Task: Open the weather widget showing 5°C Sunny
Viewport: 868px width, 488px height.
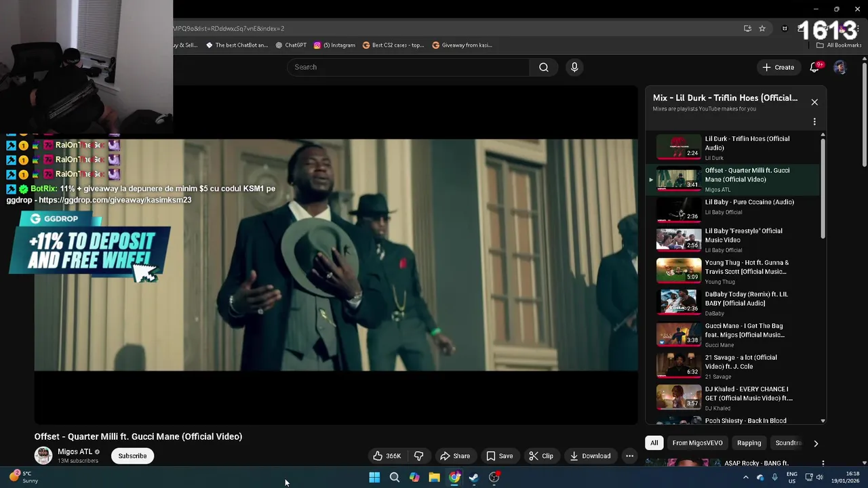Action: pos(24,477)
